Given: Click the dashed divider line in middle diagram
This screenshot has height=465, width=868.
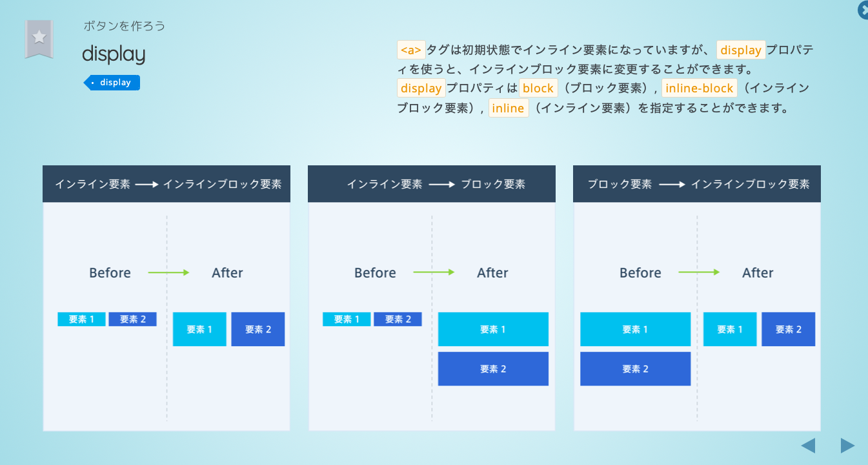Looking at the screenshot, I should [x=432, y=316].
